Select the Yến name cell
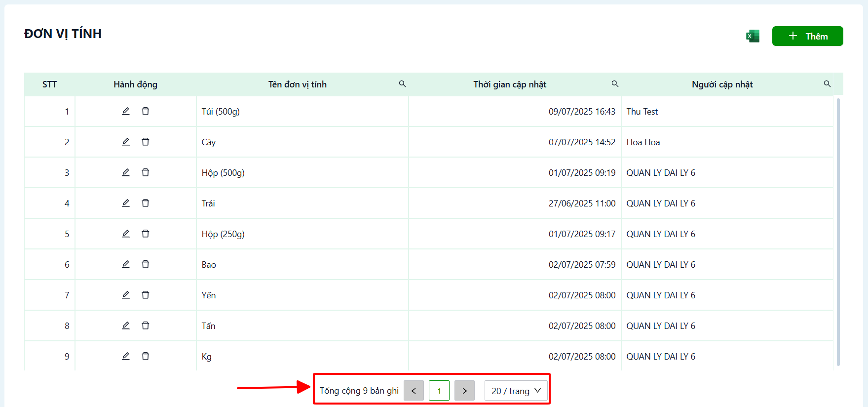868x407 pixels. click(302, 295)
